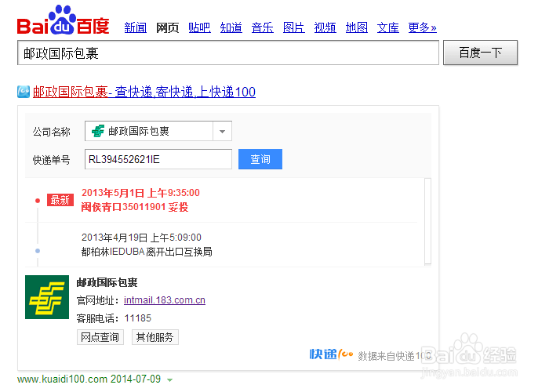Click the 快递100 brand logo at bottom

331,354
